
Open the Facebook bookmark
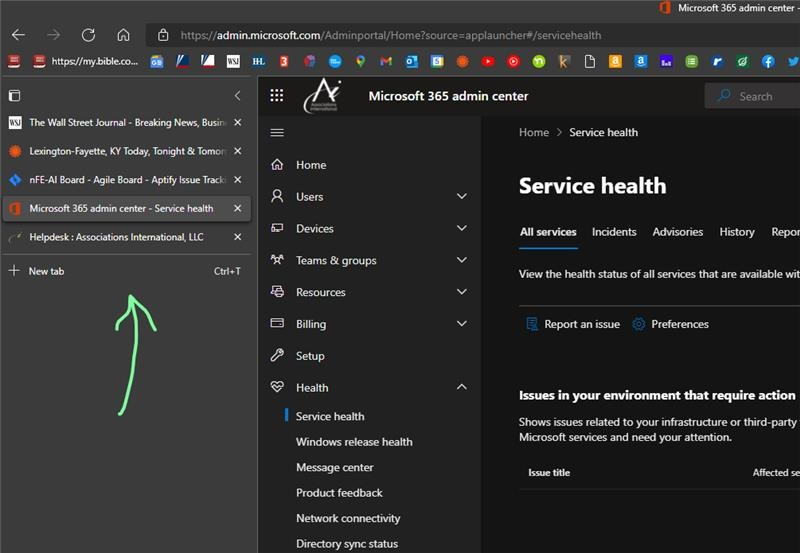(x=768, y=61)
